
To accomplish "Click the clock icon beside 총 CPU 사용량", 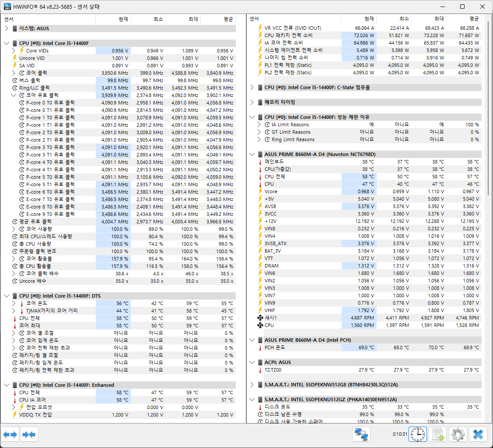I will click(15, 244).
